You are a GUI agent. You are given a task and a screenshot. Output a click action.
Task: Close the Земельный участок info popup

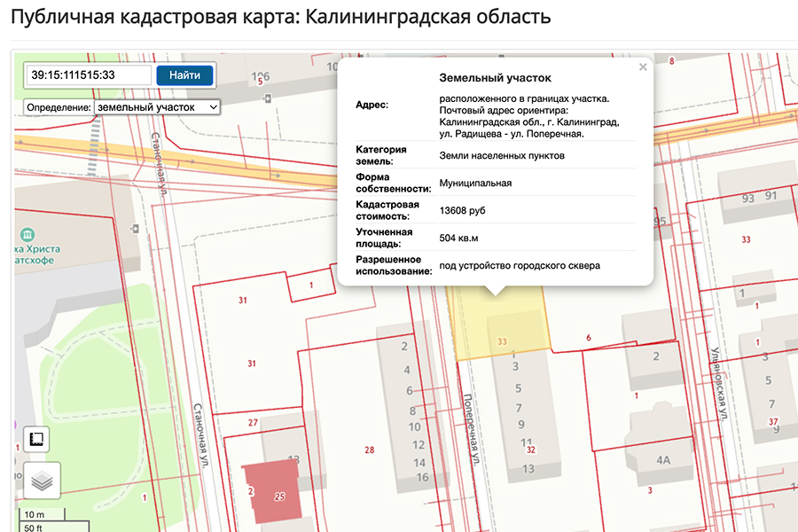(x=643, y=66)
